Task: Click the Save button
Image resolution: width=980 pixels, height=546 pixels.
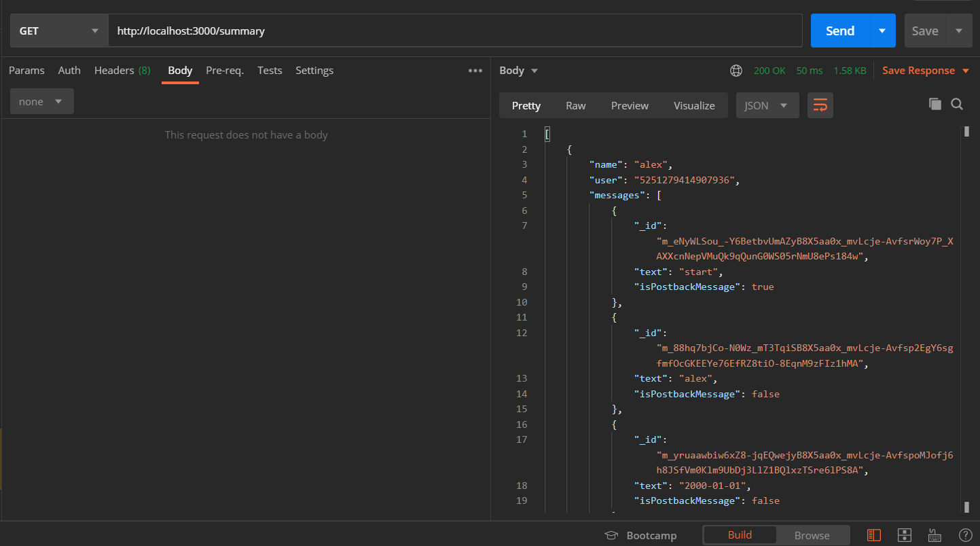Action: [x=925, y=31]
